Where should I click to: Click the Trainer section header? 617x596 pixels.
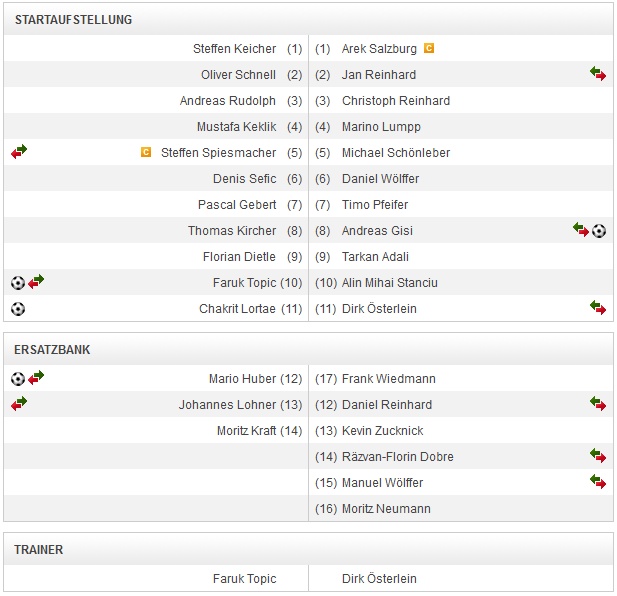(39, 549)
